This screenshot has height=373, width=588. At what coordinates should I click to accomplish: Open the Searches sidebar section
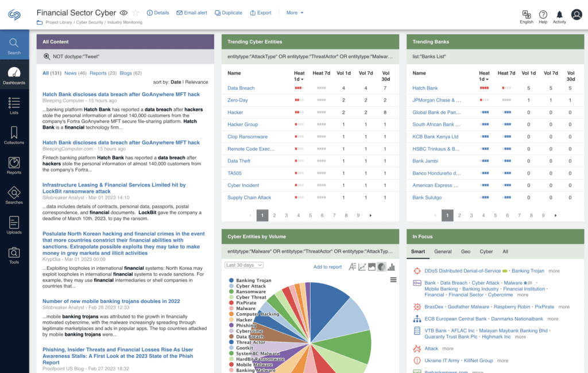point(14,195)
